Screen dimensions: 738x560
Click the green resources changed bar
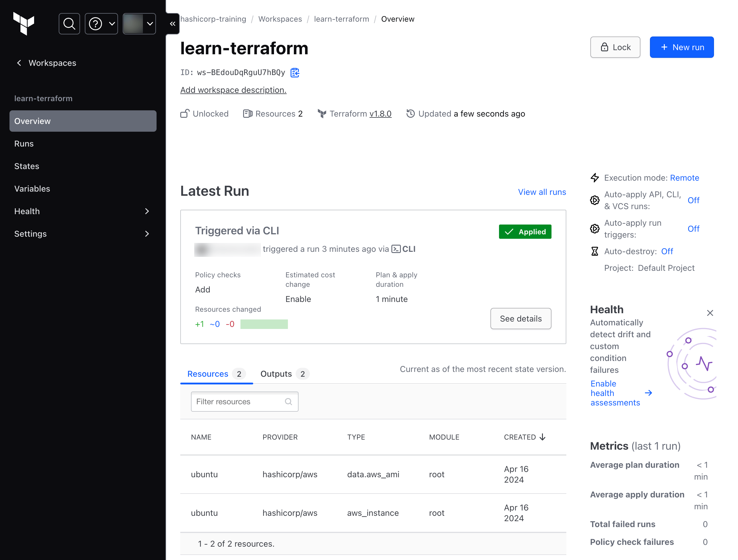pyautogui.click(x=264, y=324)
